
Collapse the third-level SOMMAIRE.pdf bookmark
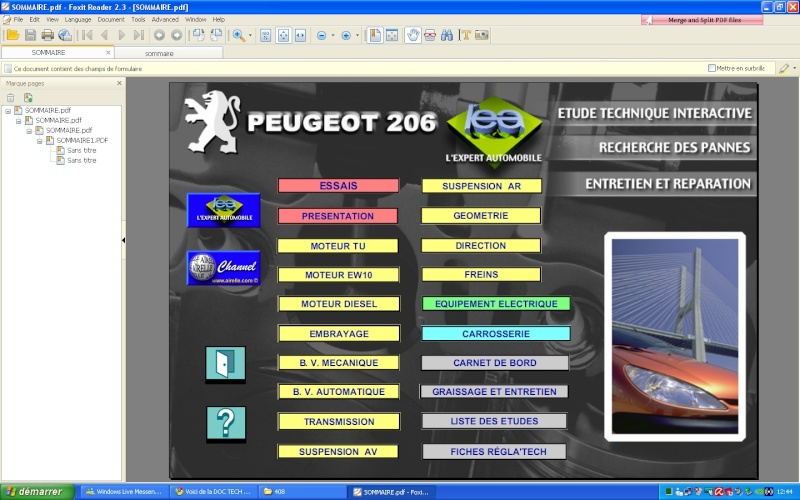29,131
